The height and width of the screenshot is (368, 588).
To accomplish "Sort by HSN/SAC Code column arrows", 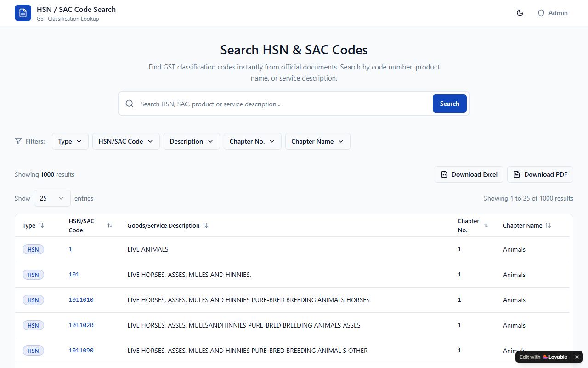I will pyautogui.click(x=110, y=225).
